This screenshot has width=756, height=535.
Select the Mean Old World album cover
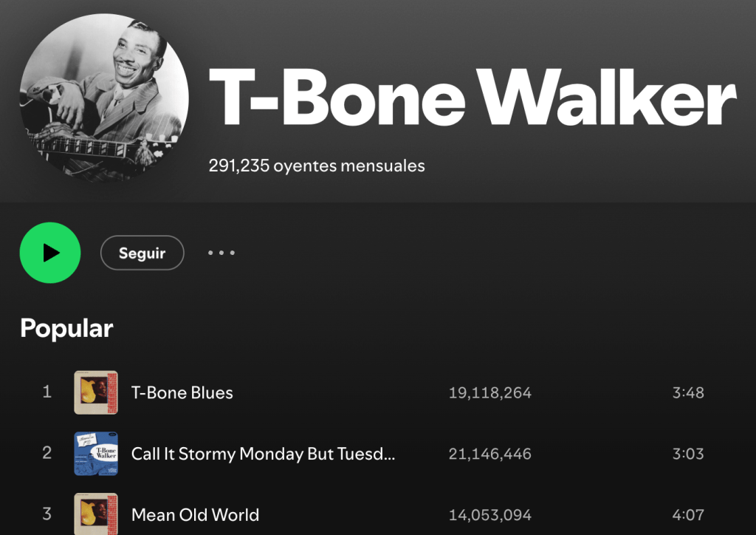coord(96,514)
